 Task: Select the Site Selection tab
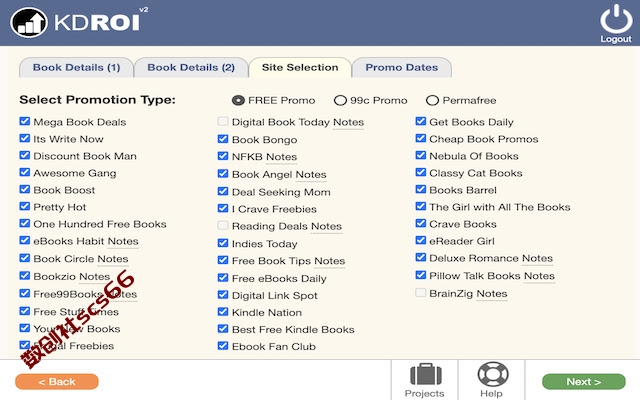tap(300, 67)
